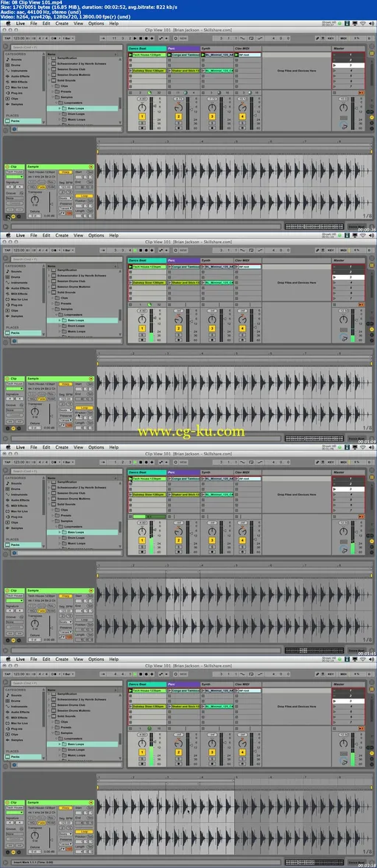
Task: Click KEY button in fourth frame
Action: tap(331, 675)
